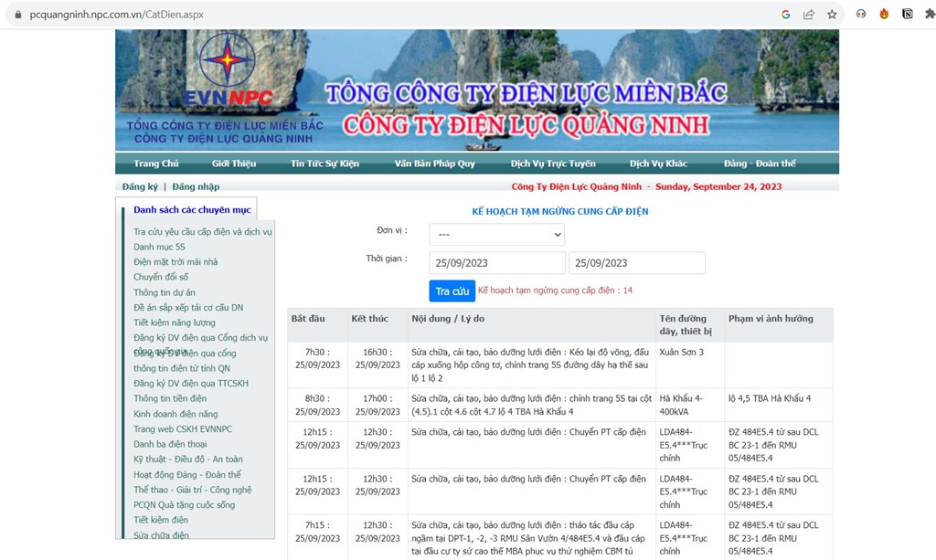Expand the Đơn vị dropdown
This screenshot has width=936, height=560.
click(496, 235)
